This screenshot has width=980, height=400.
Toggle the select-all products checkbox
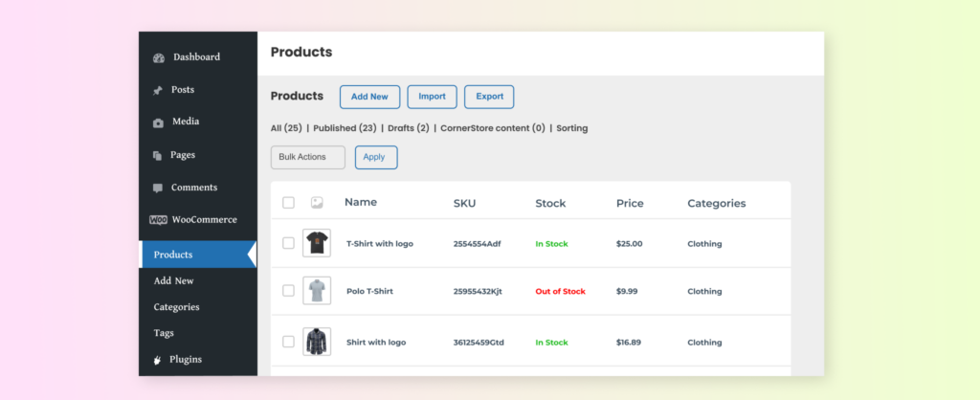point(289,203)
